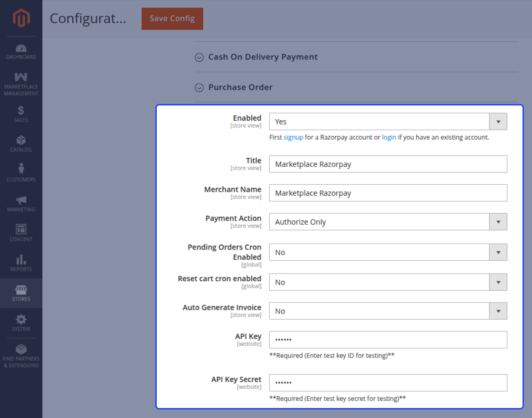Click the test key secret required note
The width and height of the screenshot is (532, 418).
coord(338,399)
